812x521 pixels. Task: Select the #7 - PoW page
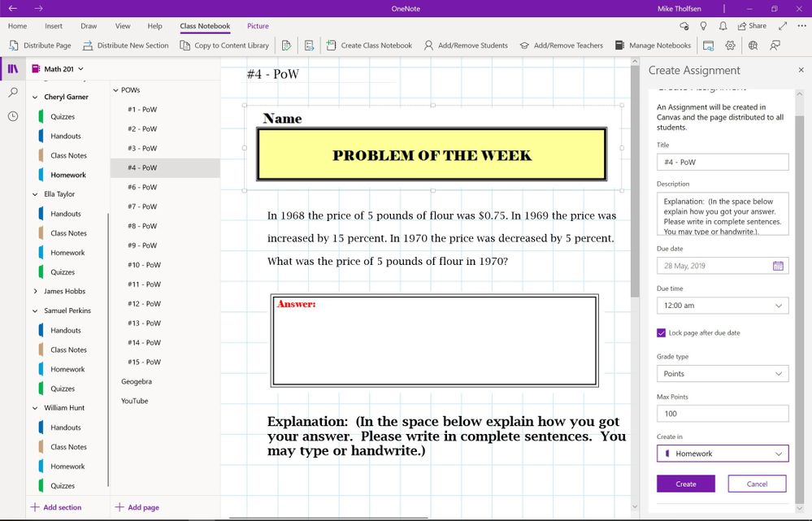point(165,206)
